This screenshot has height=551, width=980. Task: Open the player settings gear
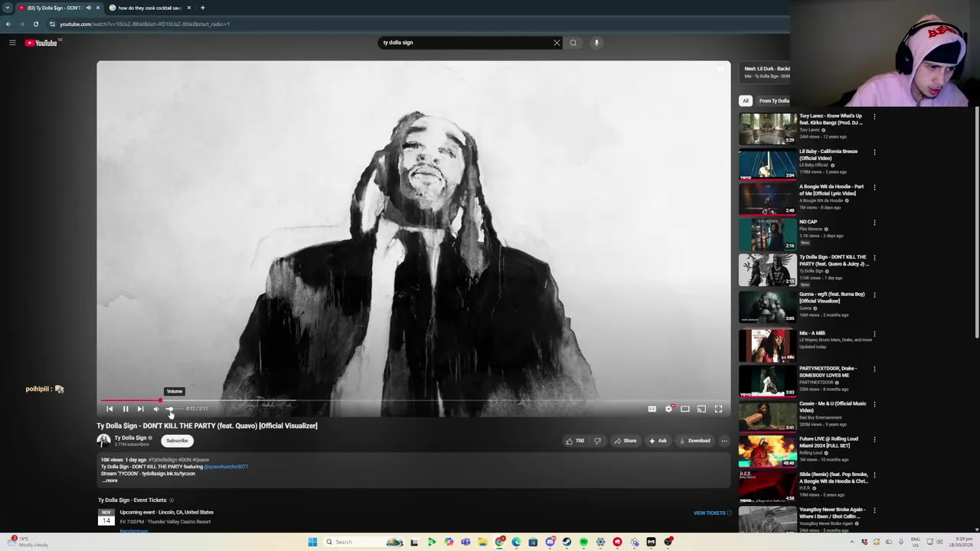click(669, 409)
